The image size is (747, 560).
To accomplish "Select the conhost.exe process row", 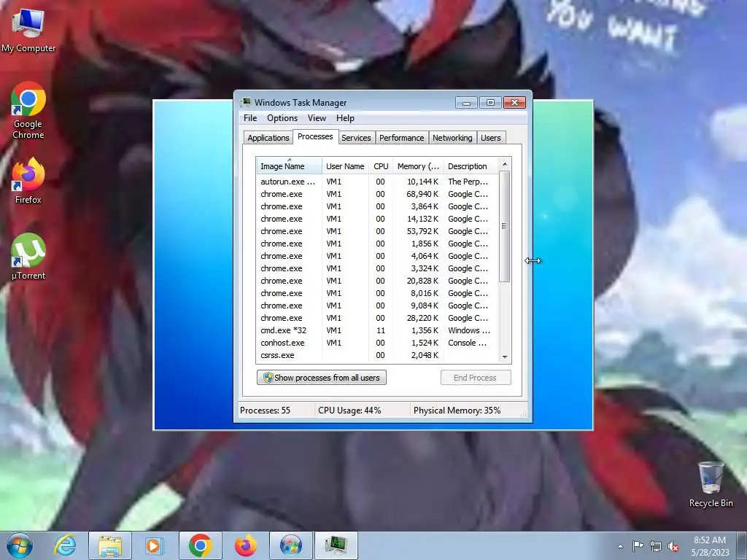I will 377,343.
